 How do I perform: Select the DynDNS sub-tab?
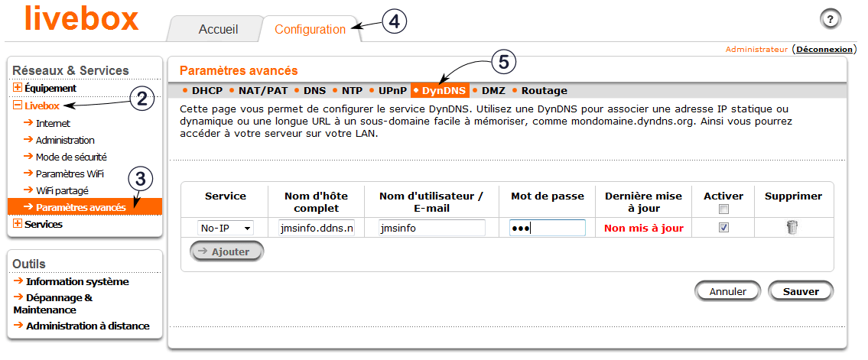[440, 91]
